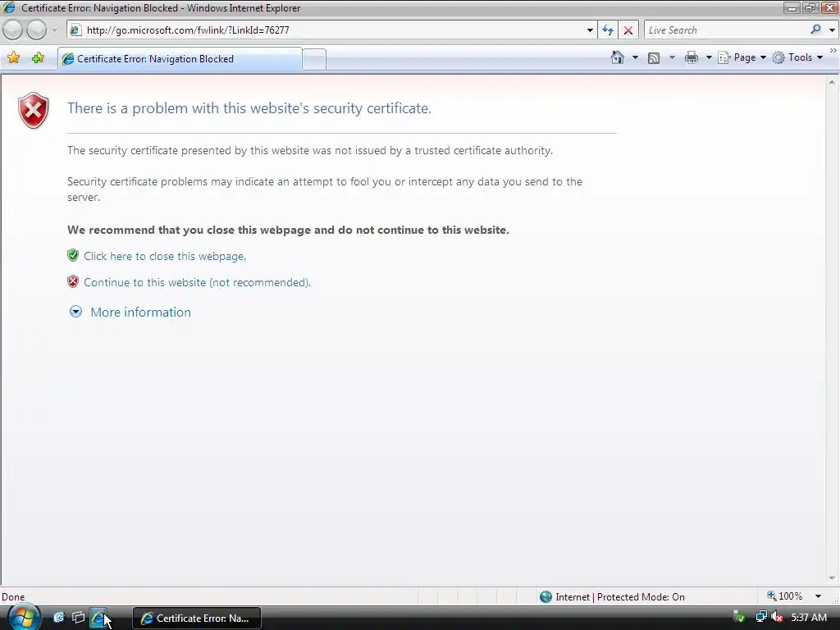Click the 100% zoom level button
The image size is (840, 630).
785,596
